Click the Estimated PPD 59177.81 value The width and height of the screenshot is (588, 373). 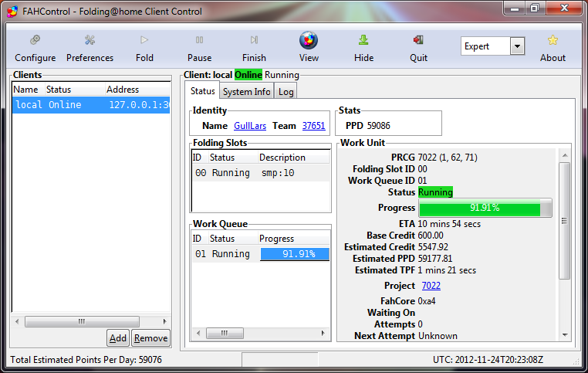[435, 259]
